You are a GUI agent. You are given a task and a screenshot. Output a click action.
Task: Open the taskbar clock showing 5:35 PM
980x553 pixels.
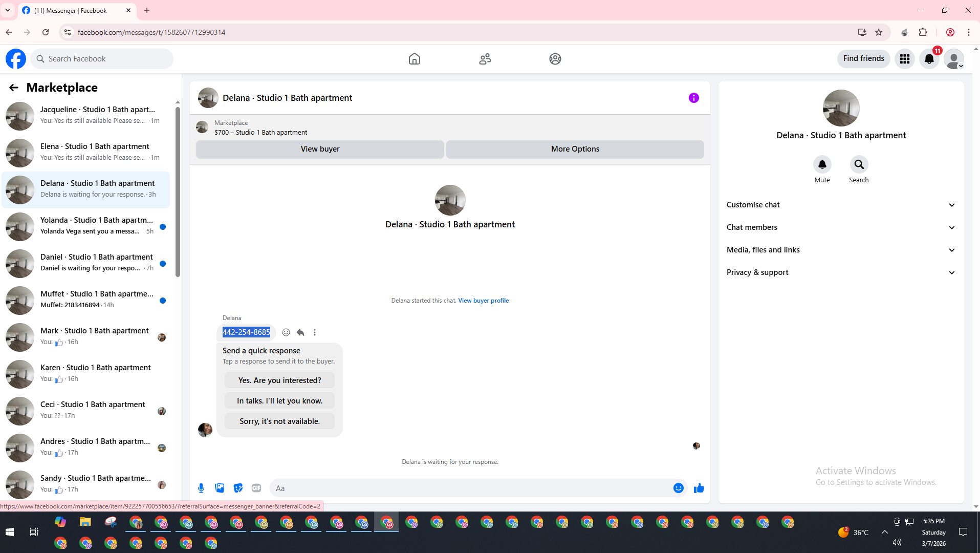click(934, 533)
